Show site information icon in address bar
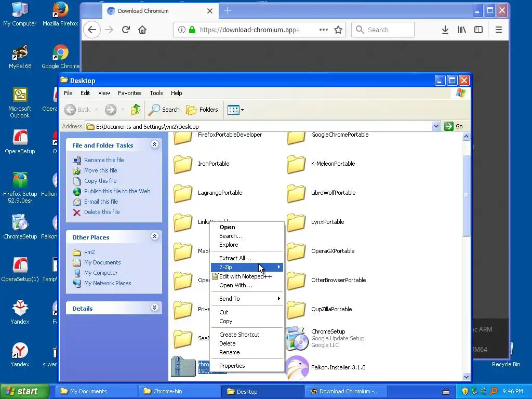Viewport: 532px width, 399px height. point(181,30)
